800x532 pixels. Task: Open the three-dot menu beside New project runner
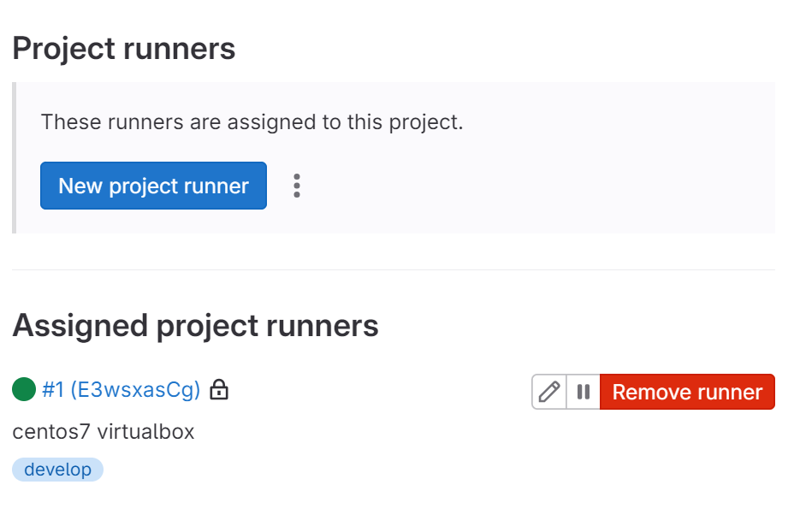point(297,186)
